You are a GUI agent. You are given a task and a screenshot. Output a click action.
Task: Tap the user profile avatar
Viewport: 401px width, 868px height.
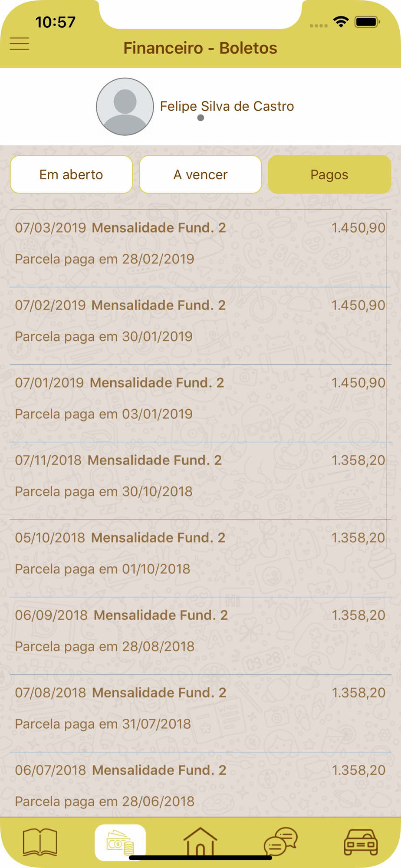[125, 107]
